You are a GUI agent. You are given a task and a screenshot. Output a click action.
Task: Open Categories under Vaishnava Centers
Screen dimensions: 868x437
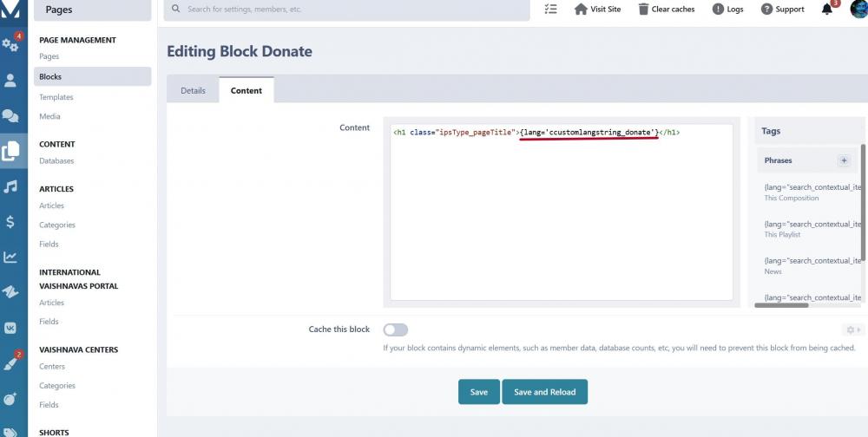(x=57, y=386)
